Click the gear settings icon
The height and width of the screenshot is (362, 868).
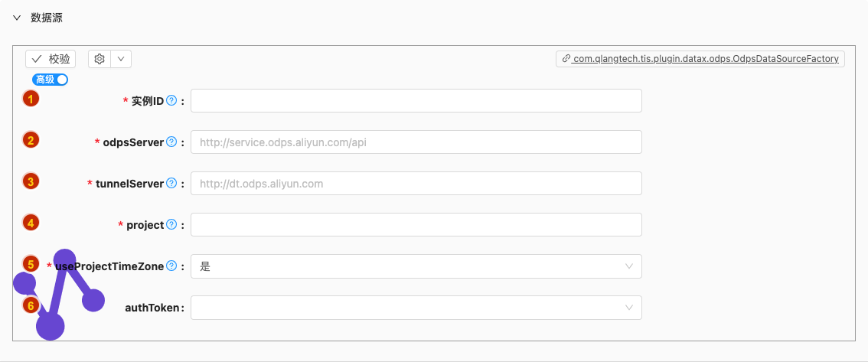pyautogui.click(x=100, y=59)
